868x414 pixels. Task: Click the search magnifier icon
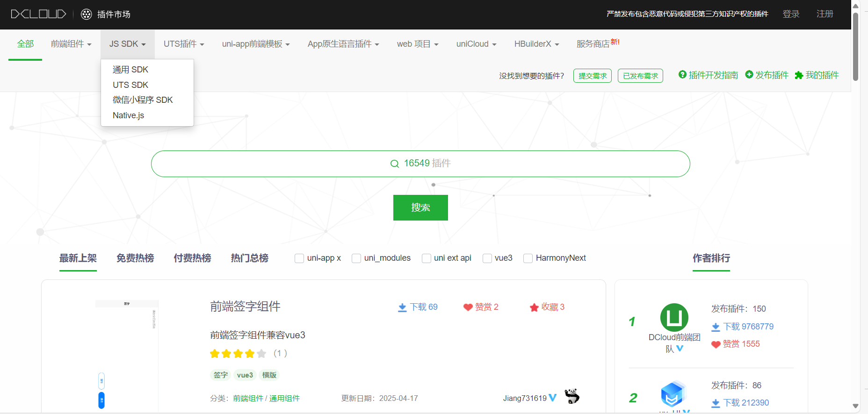(395, 164)
